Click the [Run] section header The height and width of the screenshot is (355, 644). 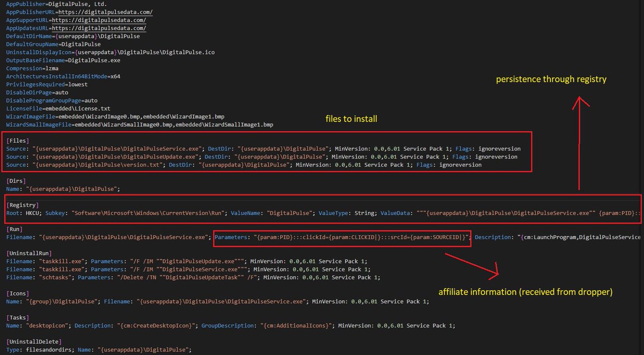(x=16, y=229)
